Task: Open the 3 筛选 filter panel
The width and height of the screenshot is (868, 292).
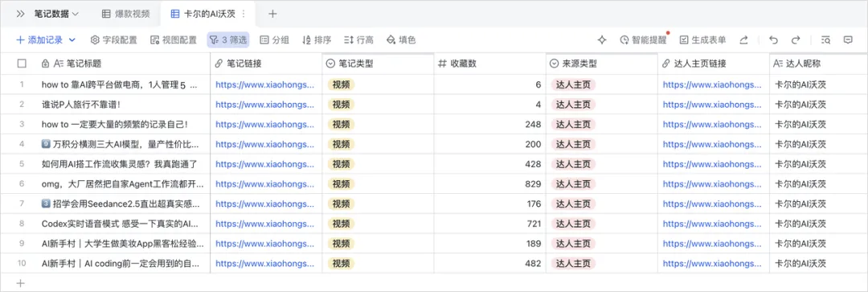Action: click(228, 40)
